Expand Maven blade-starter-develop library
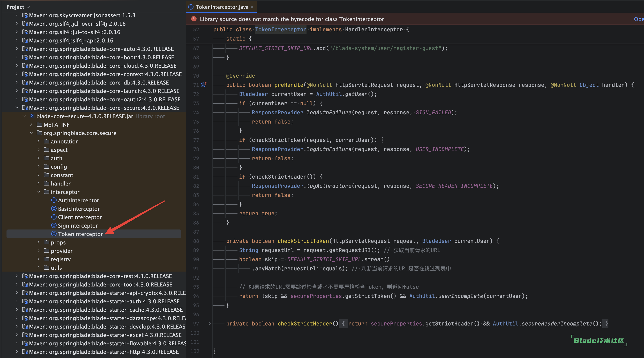Viewport: 644px width, 358px height. coord(17,326)
